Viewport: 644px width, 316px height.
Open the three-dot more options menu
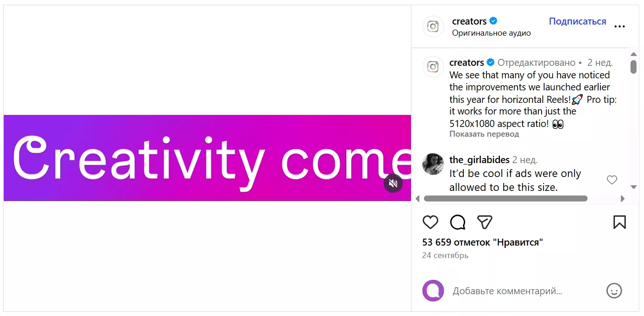[619, 27]
